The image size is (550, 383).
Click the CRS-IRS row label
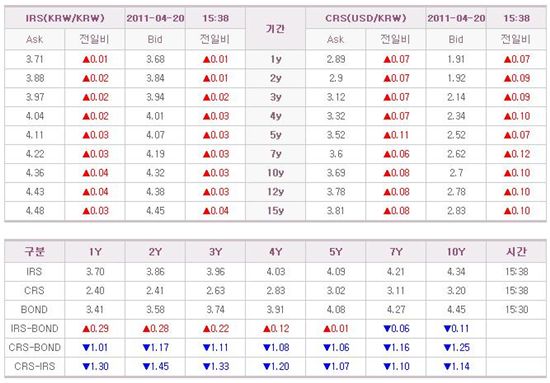click(35, 367)
